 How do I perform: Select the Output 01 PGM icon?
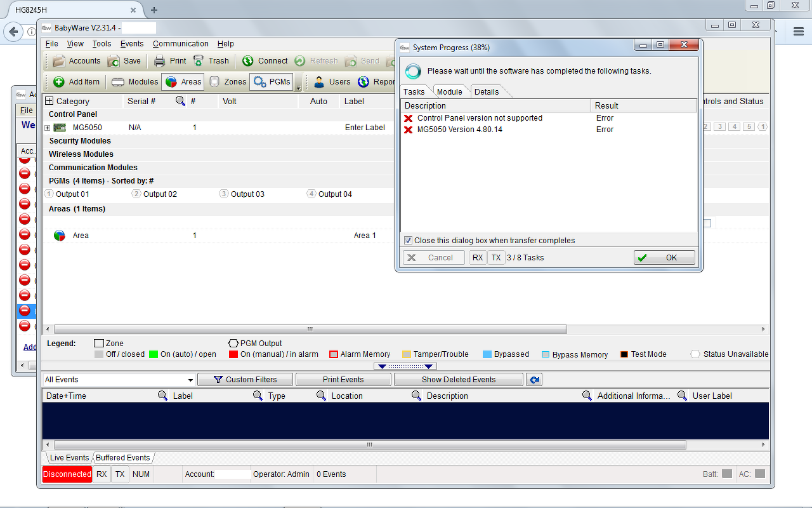(49, 194)
